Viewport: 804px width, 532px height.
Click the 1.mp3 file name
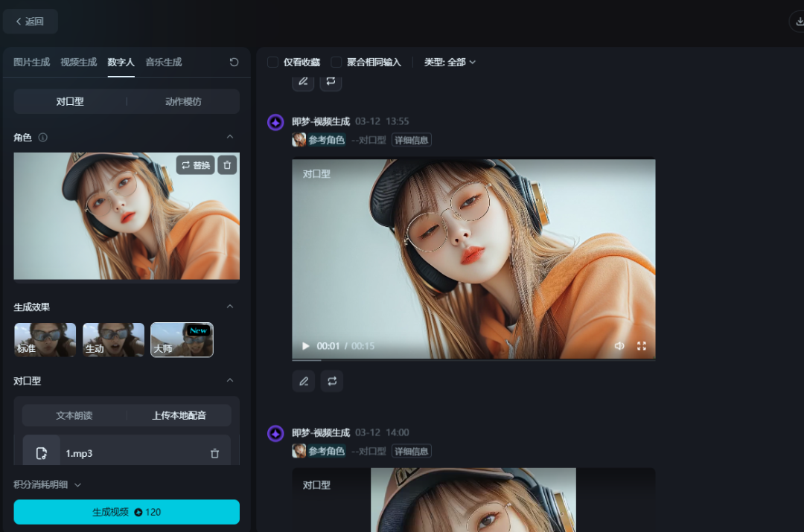point(79,454)
